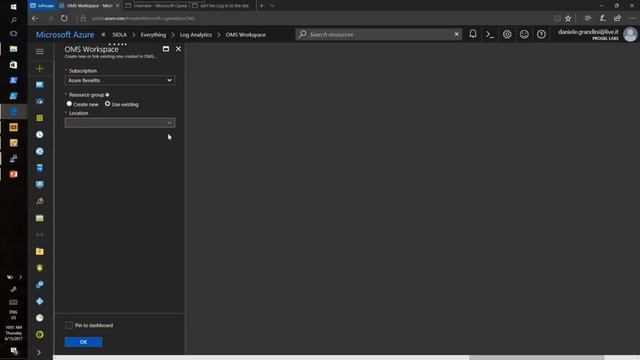Image resolution: width=640 pixels, height=360 pixels.
Task: Expand Azure sidebar More services arrow
Action: pos(39,352)
